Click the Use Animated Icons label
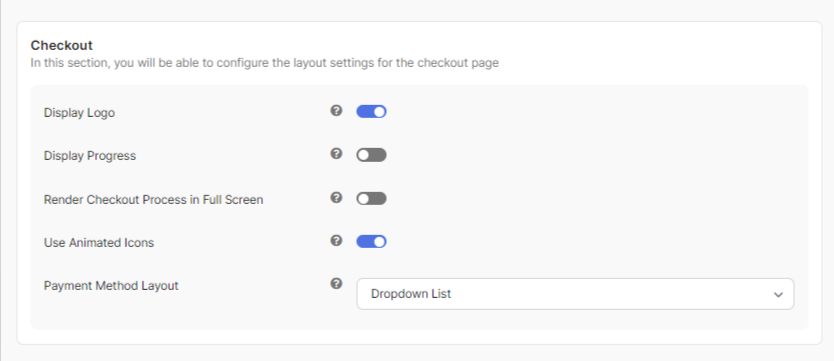The image size is (834, 361). 99,243
